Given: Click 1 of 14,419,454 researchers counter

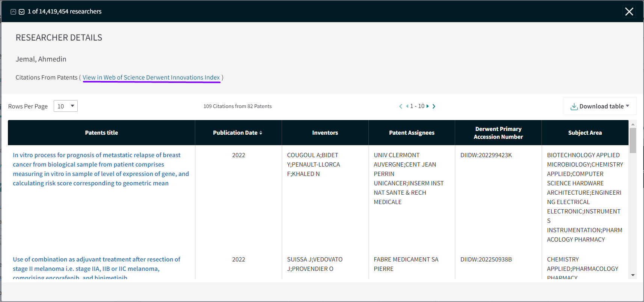Looking at the screenshot, I should [65, 12].
